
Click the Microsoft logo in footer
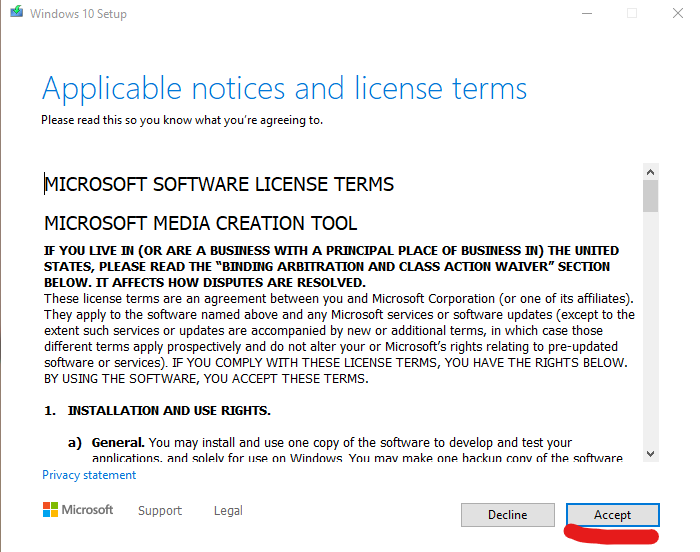pos(78,510)
